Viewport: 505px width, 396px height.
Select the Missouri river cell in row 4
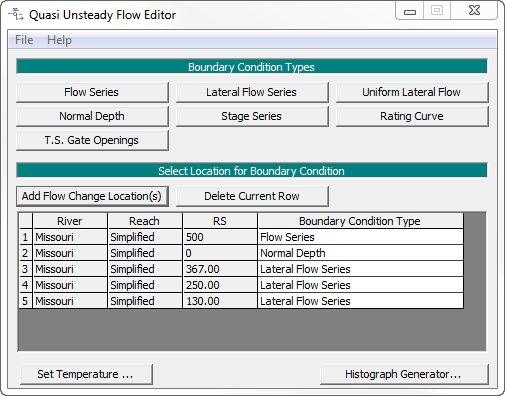70,285
